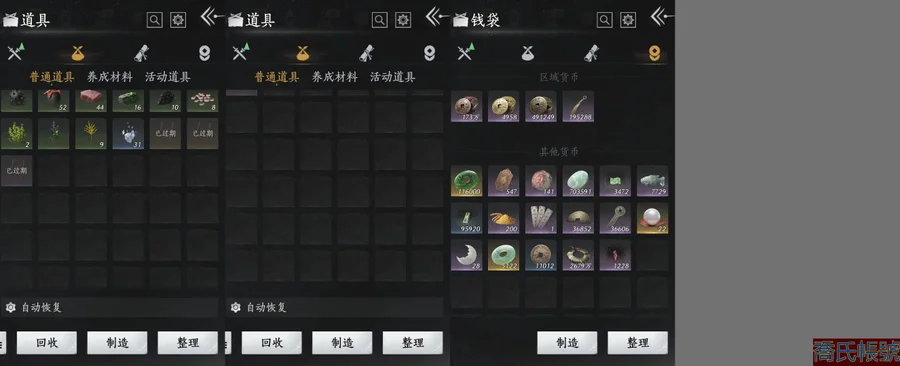Viewport: 900px width, 366px height.
Task: Select the red item with count 44
Action: 91,100
